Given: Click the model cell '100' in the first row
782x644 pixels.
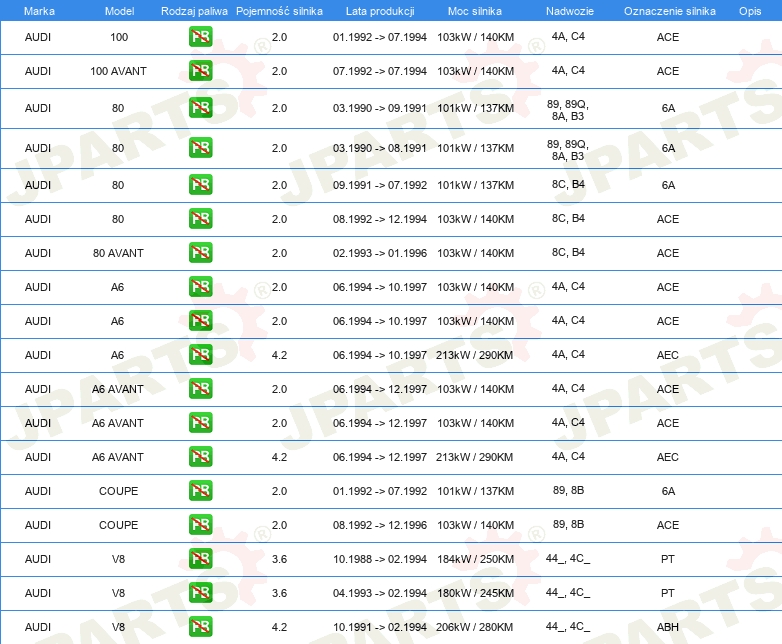Looking at the screenshot, I should click(x=119, y=37).
